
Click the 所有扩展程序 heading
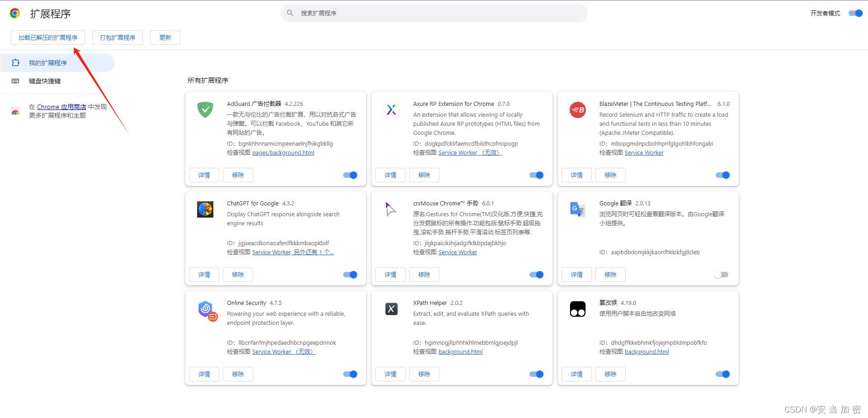coord(208,81)
